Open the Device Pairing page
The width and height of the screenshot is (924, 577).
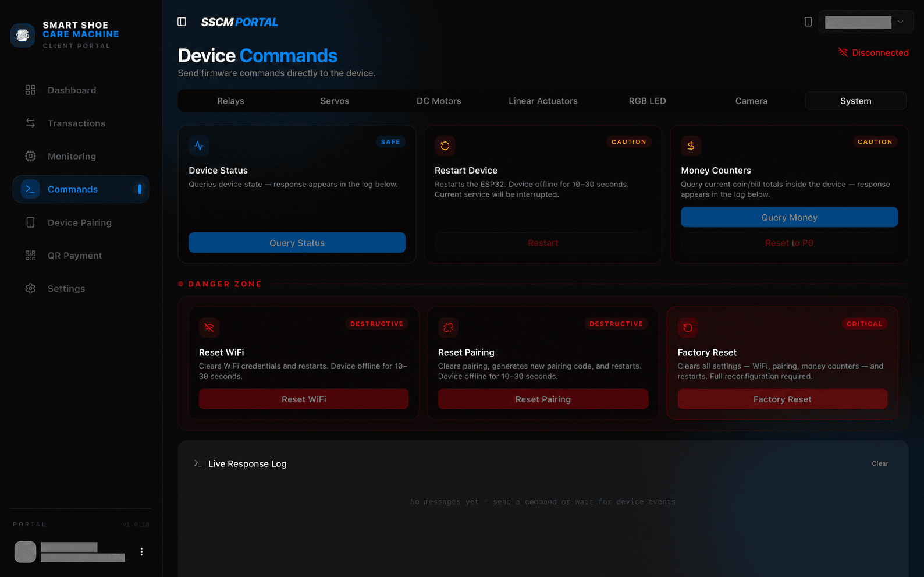[81, 222]
